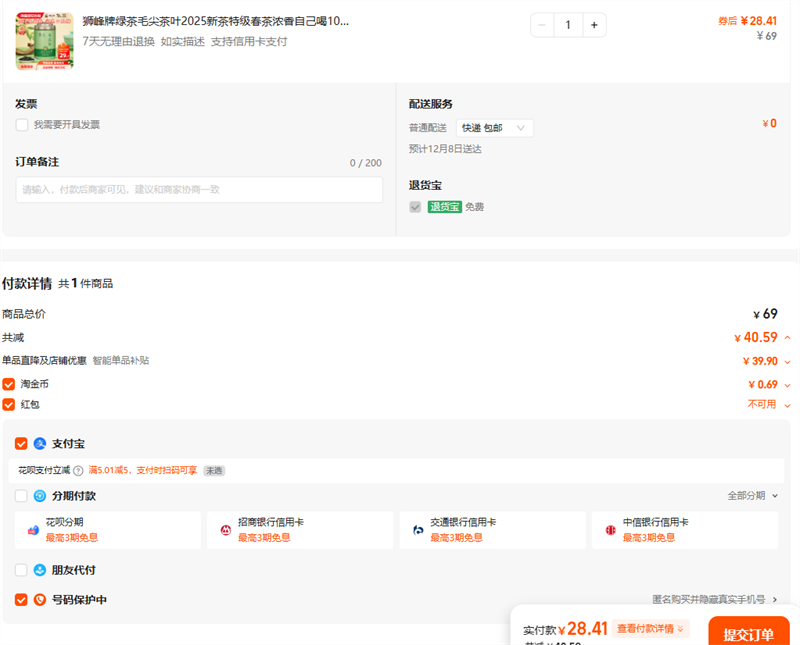Expand the 查看付款详情 payment details
The height and width of the screenshot is (645, 800).
[x=651, y=629]
